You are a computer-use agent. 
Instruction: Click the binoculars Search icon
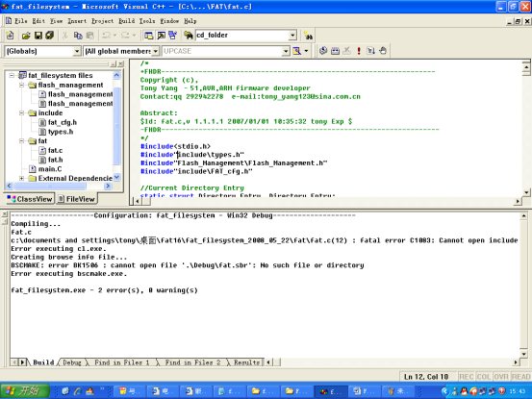tap(308, 36)
